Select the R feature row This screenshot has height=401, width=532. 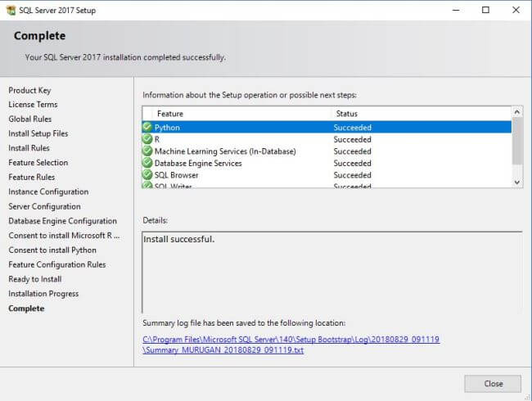click(327, 139)
